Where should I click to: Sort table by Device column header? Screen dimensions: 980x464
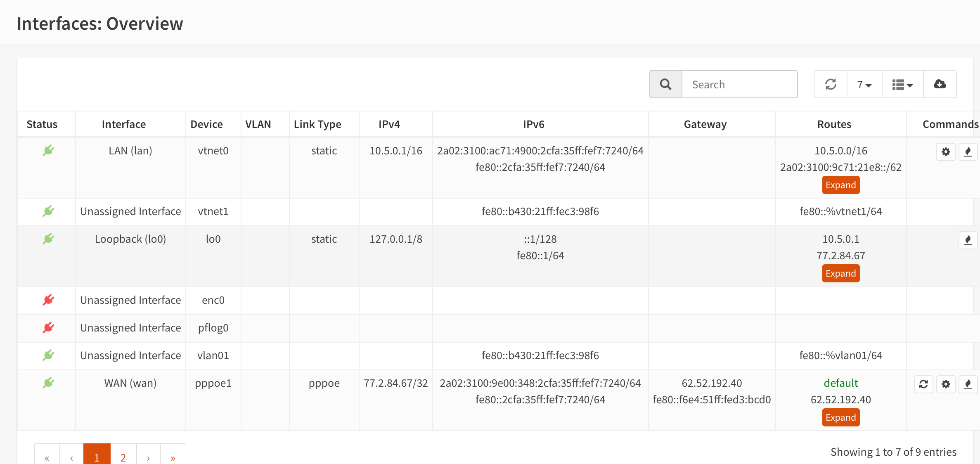click(x=206, y=124)
